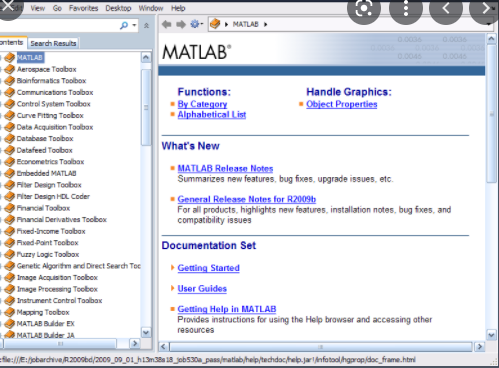Collapse search panel with double chevron
Screen dimensions: 499x368
tap(146, 25)
